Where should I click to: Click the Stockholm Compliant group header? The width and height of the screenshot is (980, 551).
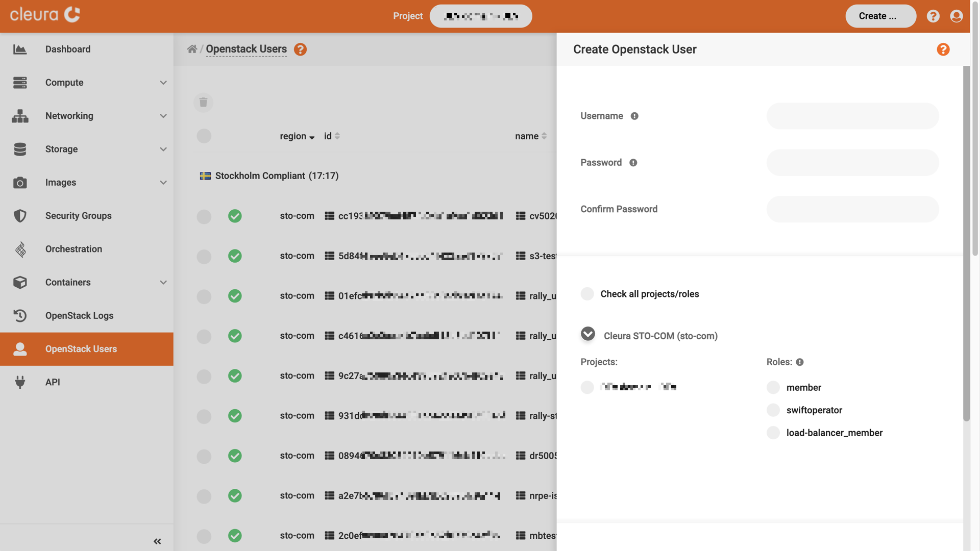277,176
